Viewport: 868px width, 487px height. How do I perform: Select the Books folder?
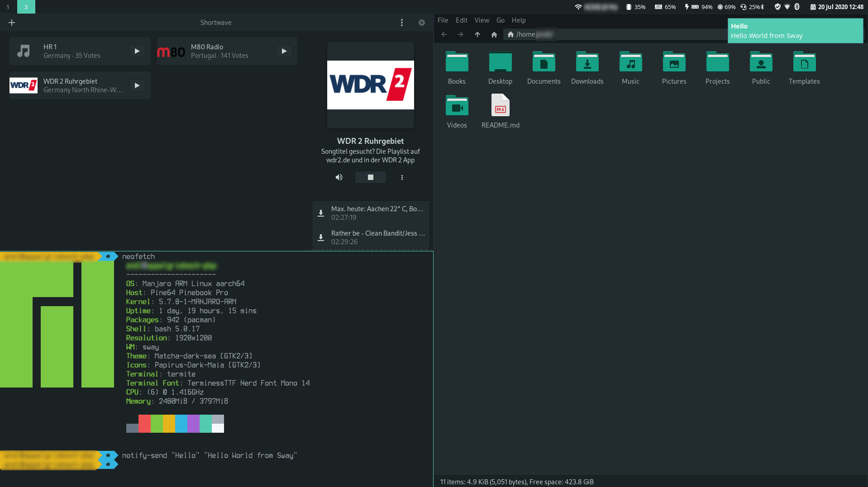click(457, 68)
